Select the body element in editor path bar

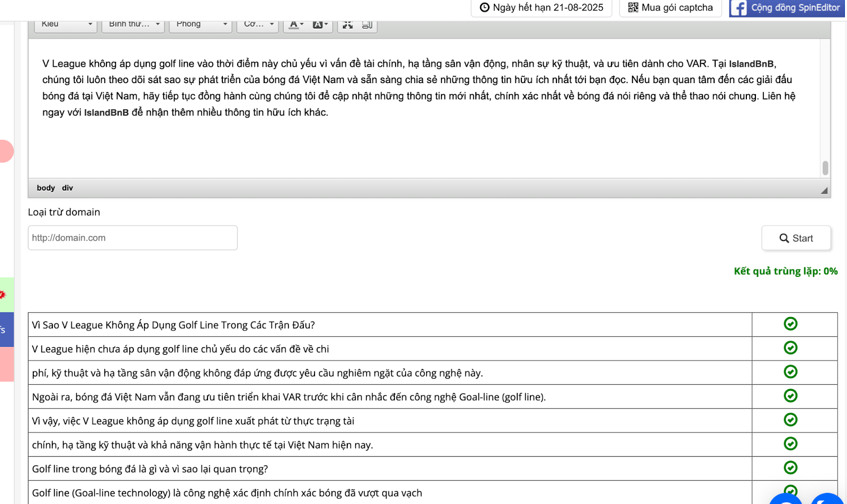click(x=46, y=188)
